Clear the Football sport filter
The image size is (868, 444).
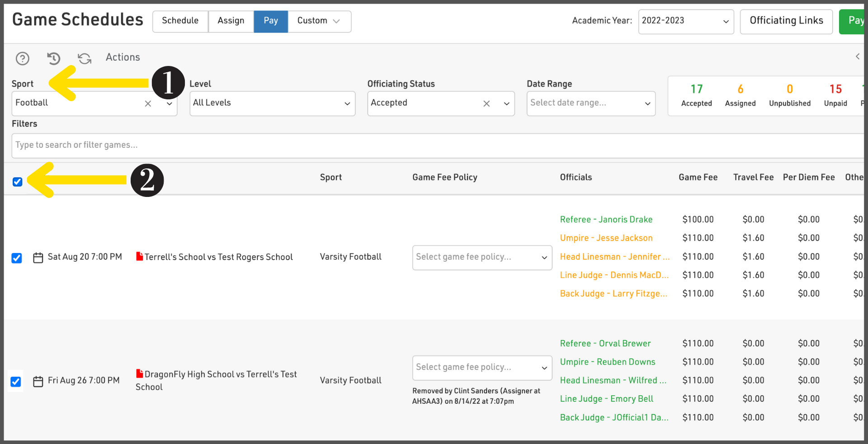pos(148,103)
